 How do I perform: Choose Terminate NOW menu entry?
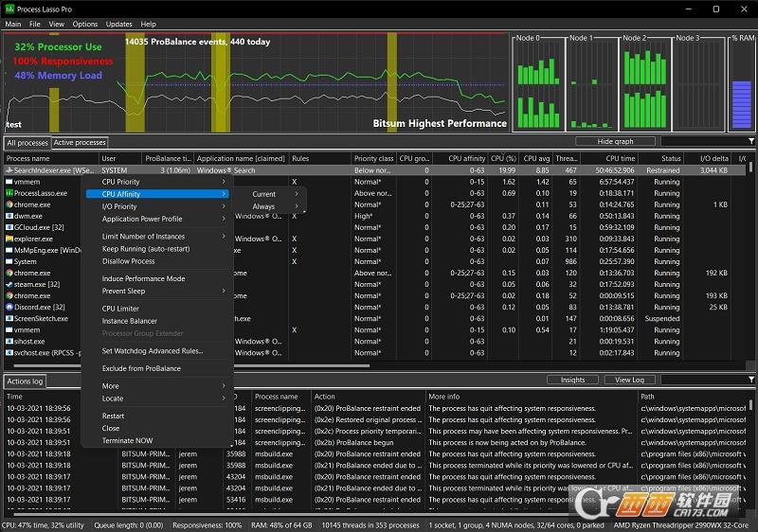tap(157, 441)
